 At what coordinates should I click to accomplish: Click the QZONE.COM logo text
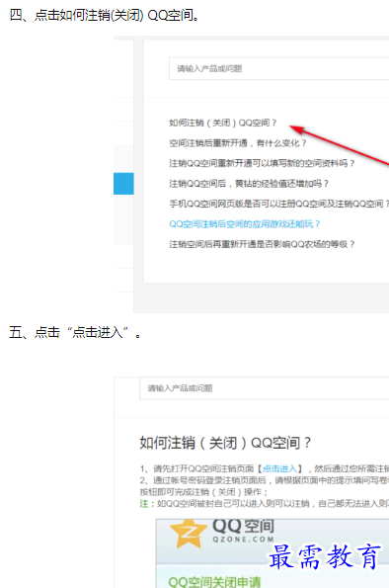(x=243, y=540)
